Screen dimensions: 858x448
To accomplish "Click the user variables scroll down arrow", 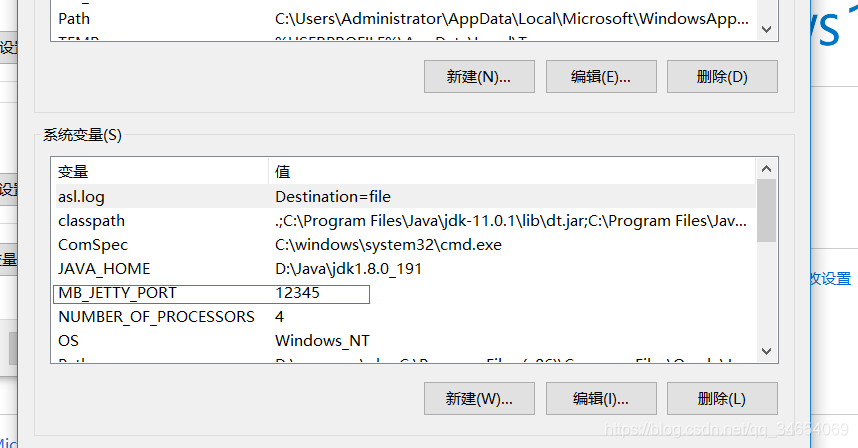I will [x=767, y=29].
